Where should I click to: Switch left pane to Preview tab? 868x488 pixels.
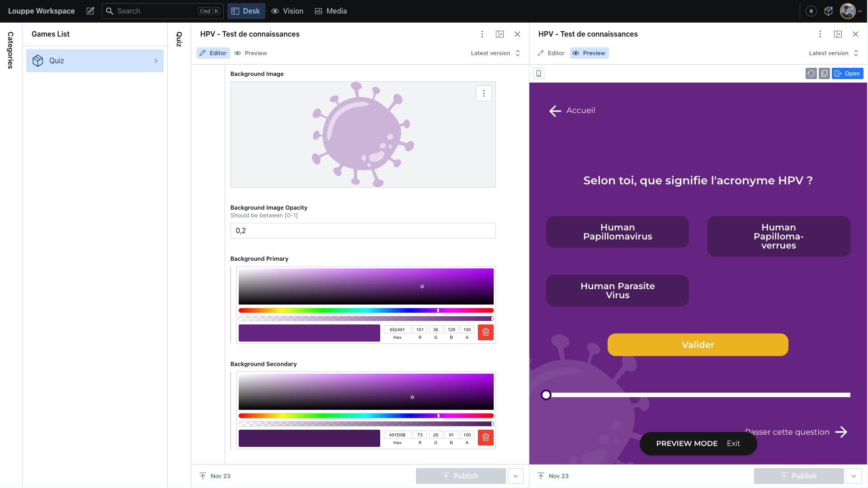[x=251, y=53]
